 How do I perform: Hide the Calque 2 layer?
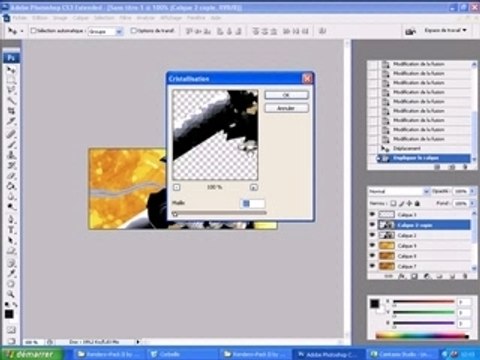(372, 235)
